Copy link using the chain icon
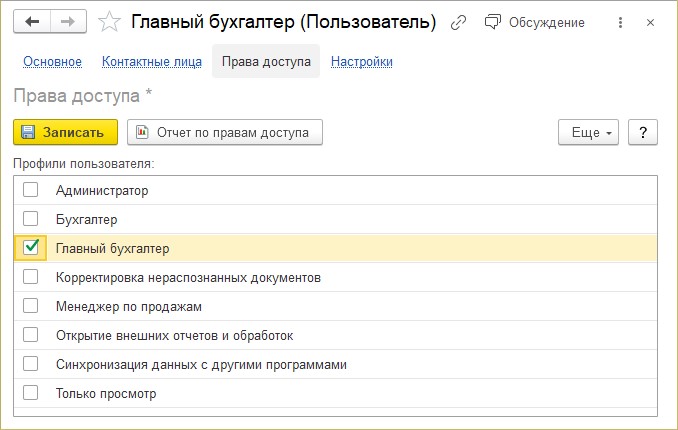The width and height of the screenshot is (678, 430). [x=458, y=22]
